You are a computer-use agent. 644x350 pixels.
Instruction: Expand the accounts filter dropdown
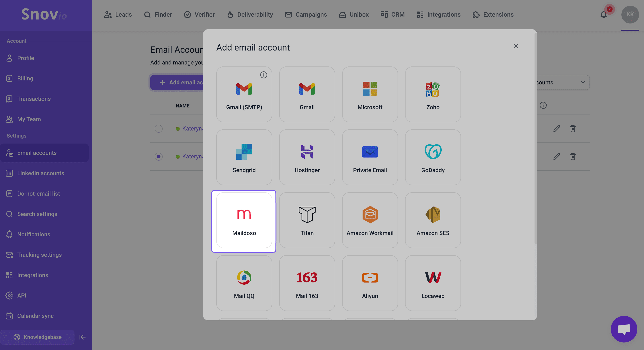pyautogui.click(x=582, y=82)
